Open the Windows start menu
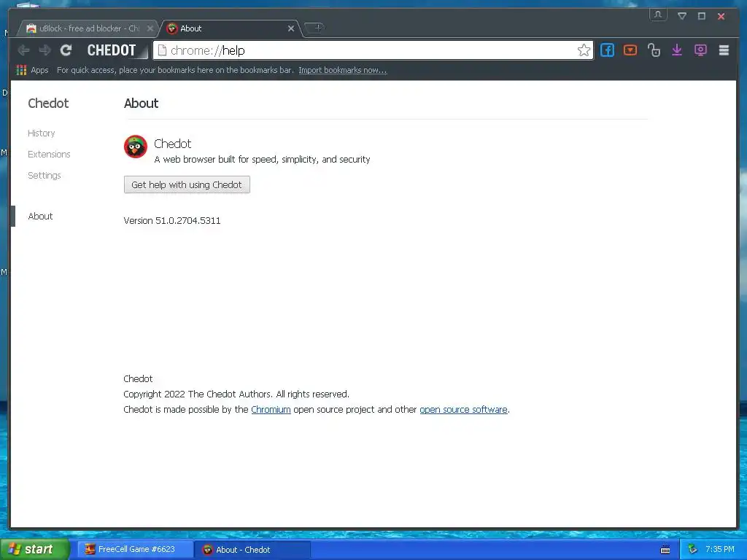 [x=34, y=550]
